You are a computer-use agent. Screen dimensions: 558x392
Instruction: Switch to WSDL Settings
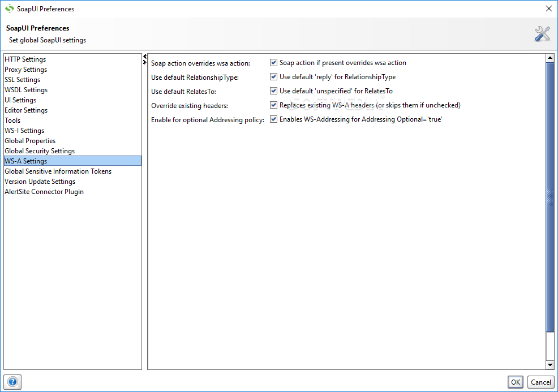(x=72, y=90)
